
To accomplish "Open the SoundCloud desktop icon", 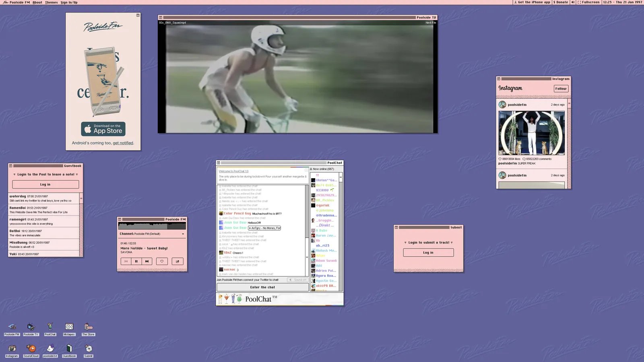I will (31, 351).
